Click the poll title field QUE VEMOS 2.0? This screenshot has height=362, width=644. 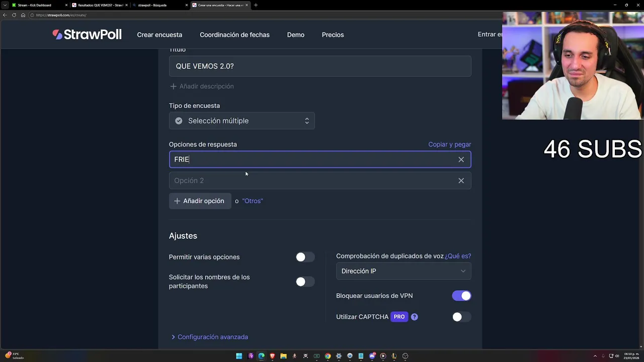coord(320,66)
